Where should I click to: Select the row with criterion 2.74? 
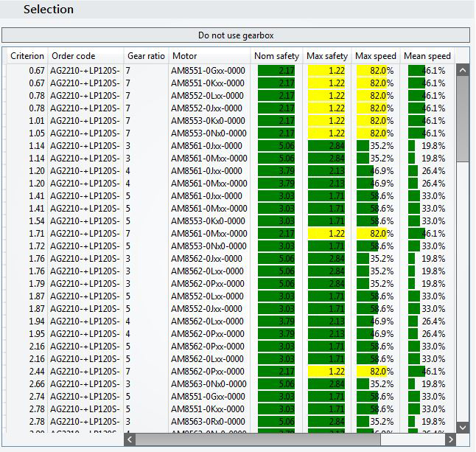tap(231, 397)
